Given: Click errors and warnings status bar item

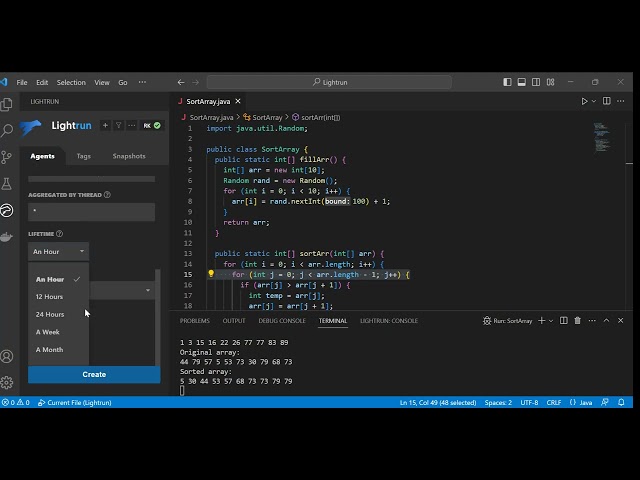Looking at the screenshot, I should 16,402.
